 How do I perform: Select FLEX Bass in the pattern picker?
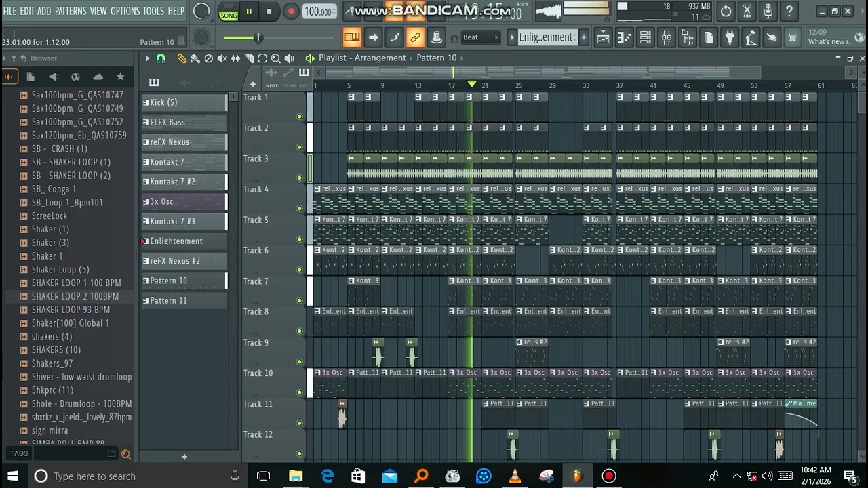coord(184,122)
